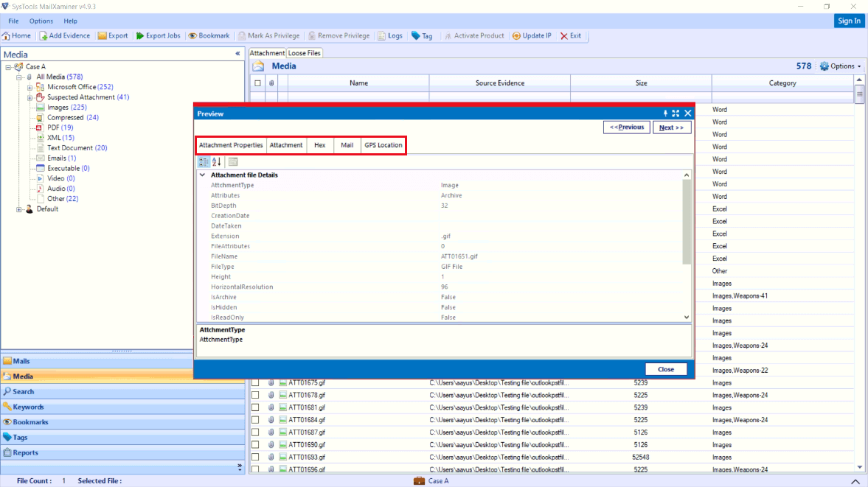Image resolution: width=868 pixels, height=487 pixels.
Task: Pin the Preview dialog
Action: 665,113
